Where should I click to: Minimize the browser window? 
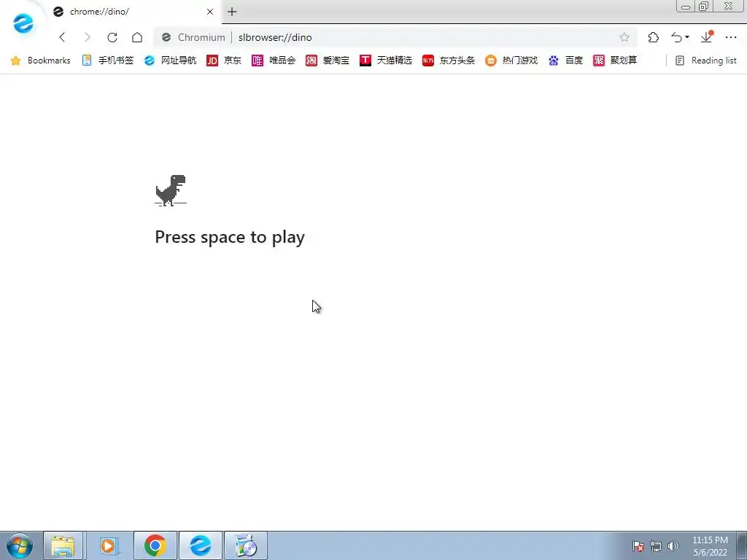coord(686,7)
